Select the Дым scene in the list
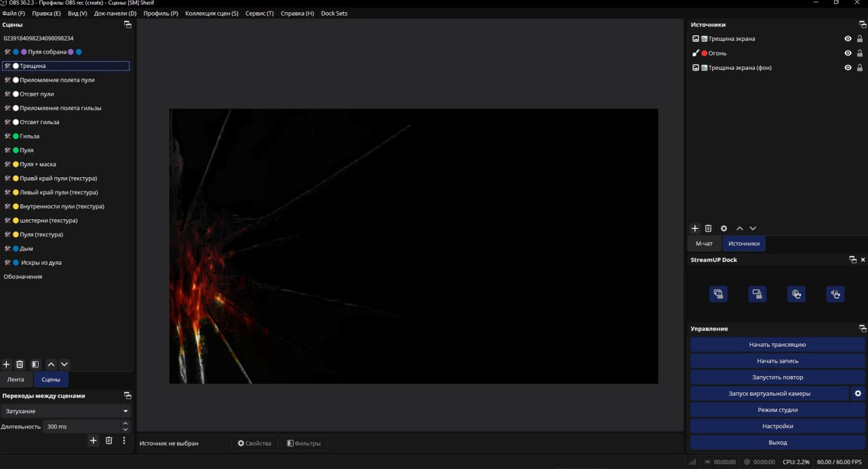 click(26, 248)
